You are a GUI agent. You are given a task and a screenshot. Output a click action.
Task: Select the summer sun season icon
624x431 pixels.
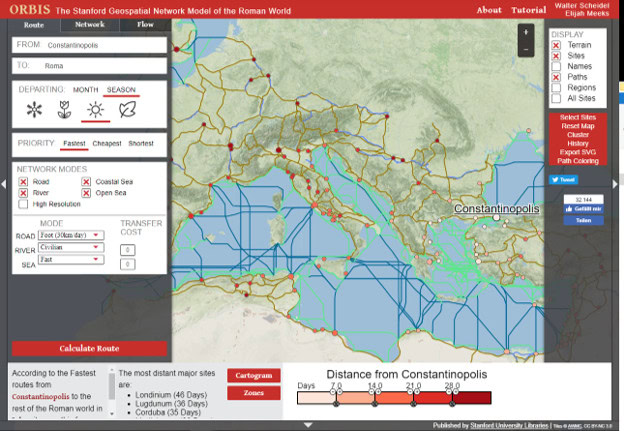(x=96, y=109)
